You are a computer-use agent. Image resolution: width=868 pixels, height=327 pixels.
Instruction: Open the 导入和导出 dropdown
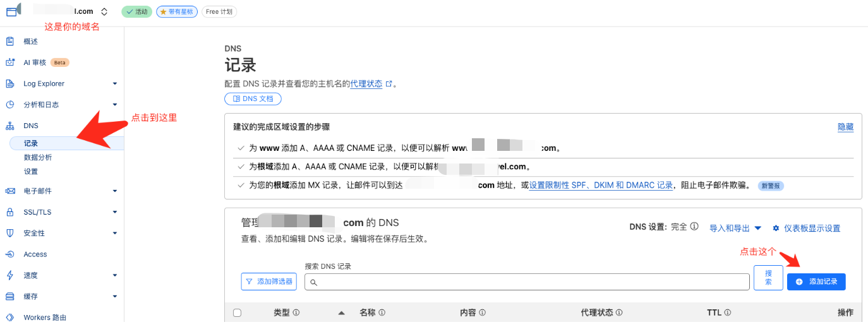[735, 228]
